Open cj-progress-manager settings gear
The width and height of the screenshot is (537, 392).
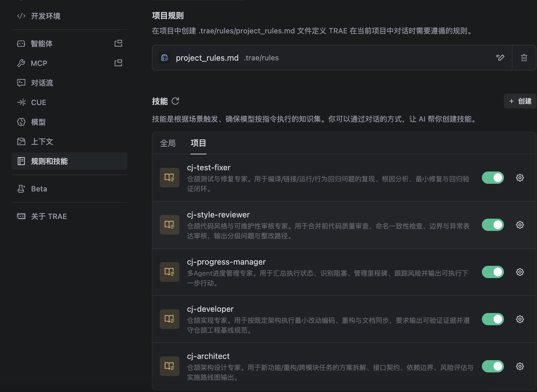[x=520, y=272]
